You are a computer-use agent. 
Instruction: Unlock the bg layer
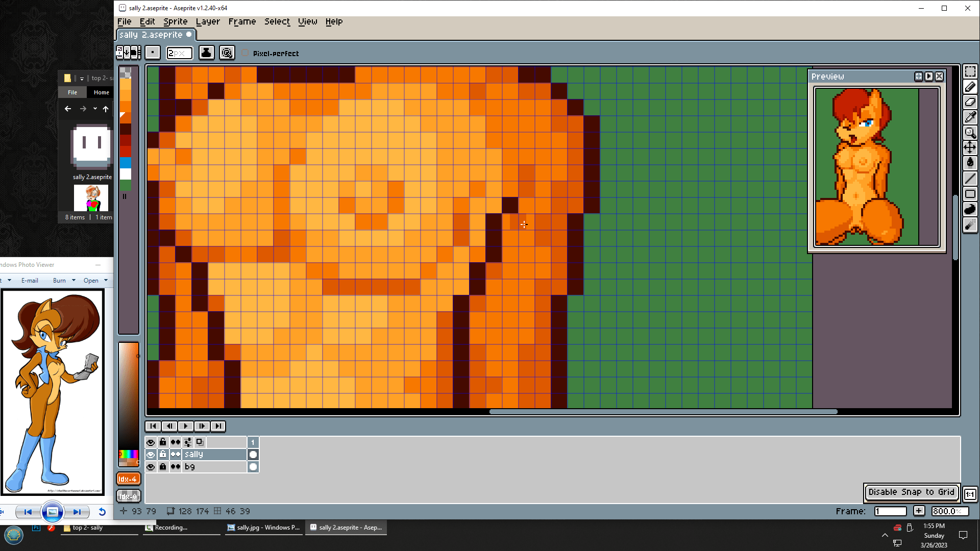(163, 467)
